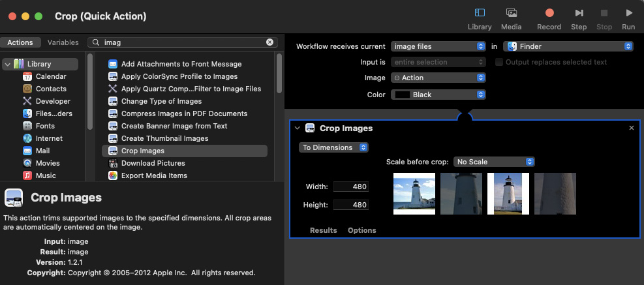The height and width of the screenshot is (285, 644).
Task: Click the first lighthouse preview thumbnail
Action: [414, 194]
